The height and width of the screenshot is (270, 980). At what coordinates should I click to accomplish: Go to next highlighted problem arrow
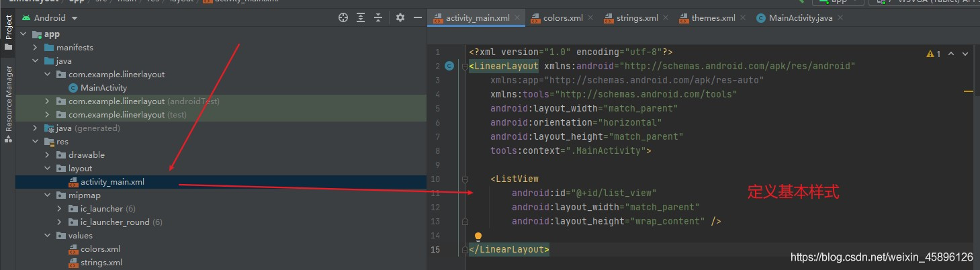click(x=966, y=54)
